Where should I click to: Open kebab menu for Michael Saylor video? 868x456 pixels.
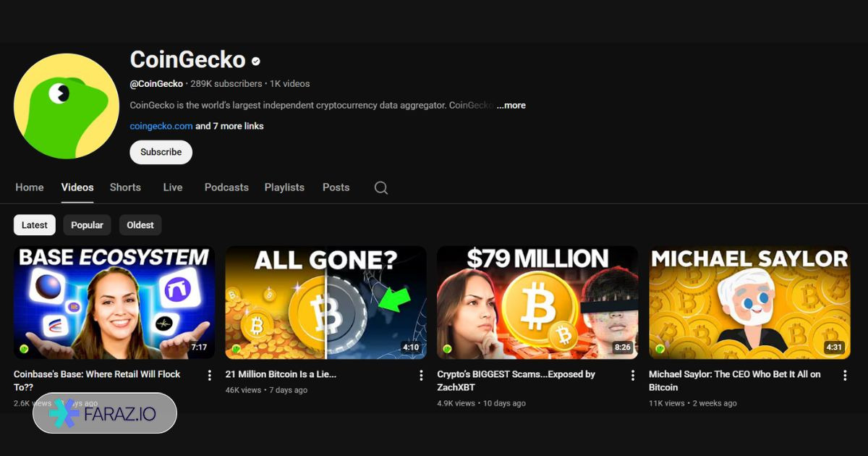point(844,375)
